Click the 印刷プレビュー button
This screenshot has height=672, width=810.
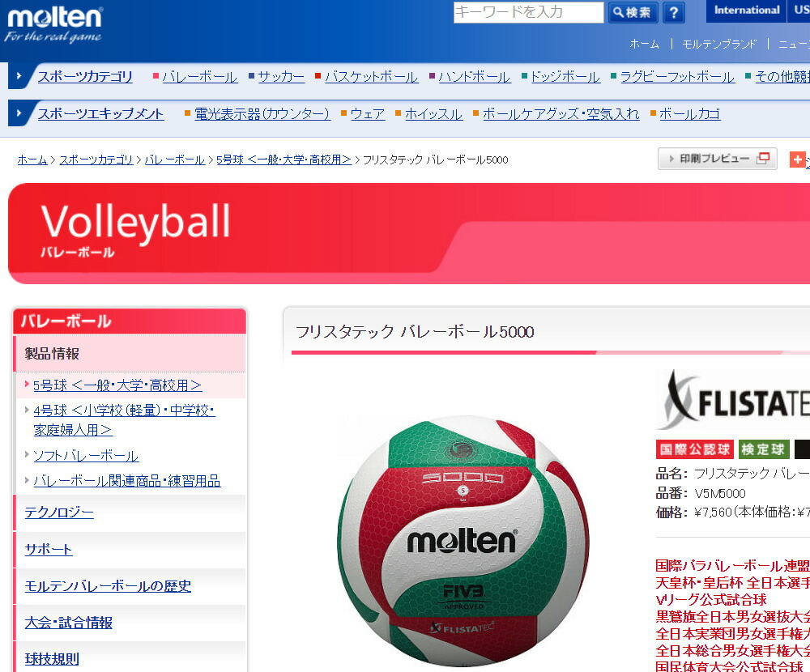pyautogui.click(x=717, y=159)
